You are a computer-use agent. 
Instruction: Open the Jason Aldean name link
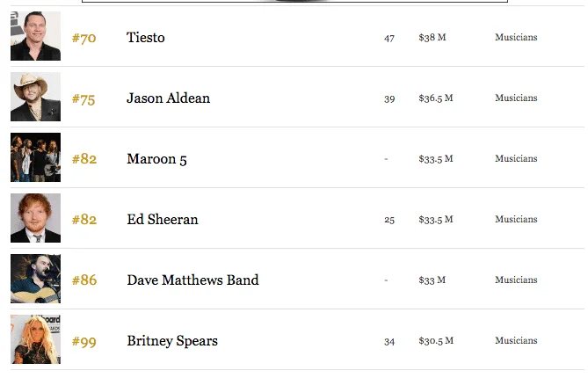168,98
